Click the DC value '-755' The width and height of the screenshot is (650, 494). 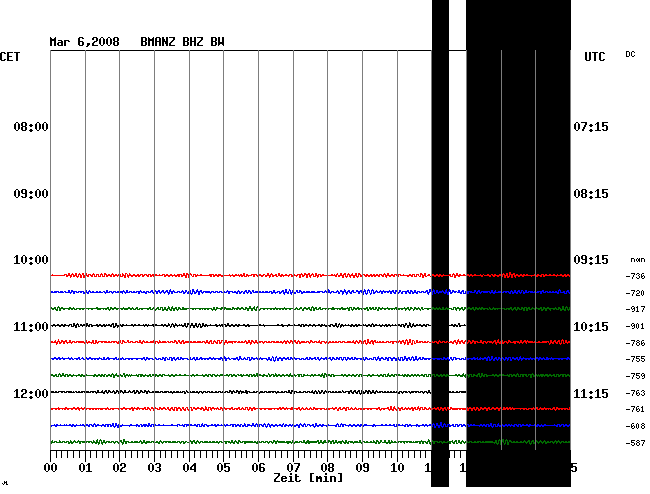[x=635, y=359]
